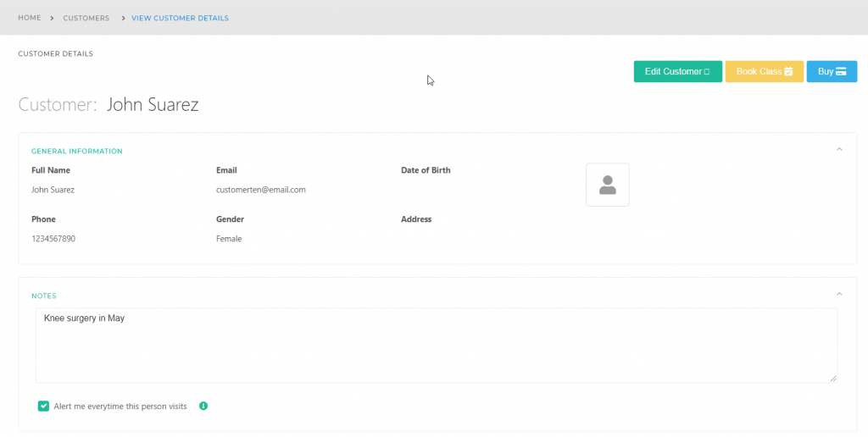
Task: Click the green info icon beside alert checkbox
Action: [x=203, y=406]
